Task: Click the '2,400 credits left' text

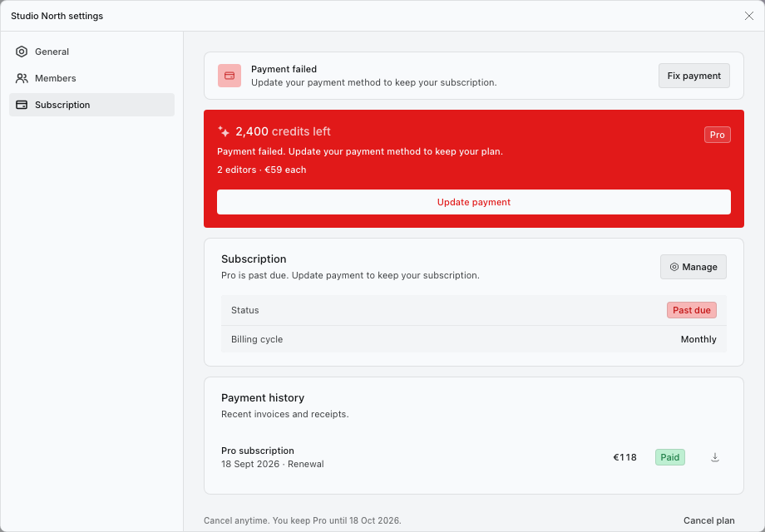Action: point(283,131)
